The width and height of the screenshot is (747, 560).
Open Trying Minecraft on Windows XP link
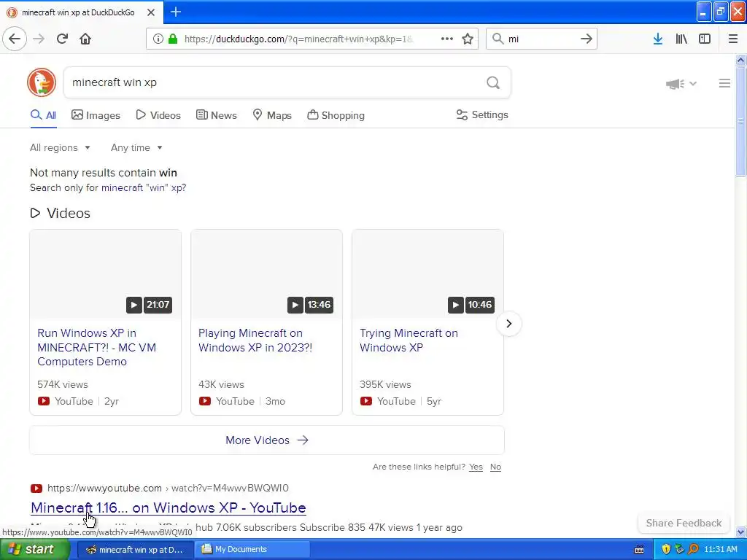tap(409, 340)
